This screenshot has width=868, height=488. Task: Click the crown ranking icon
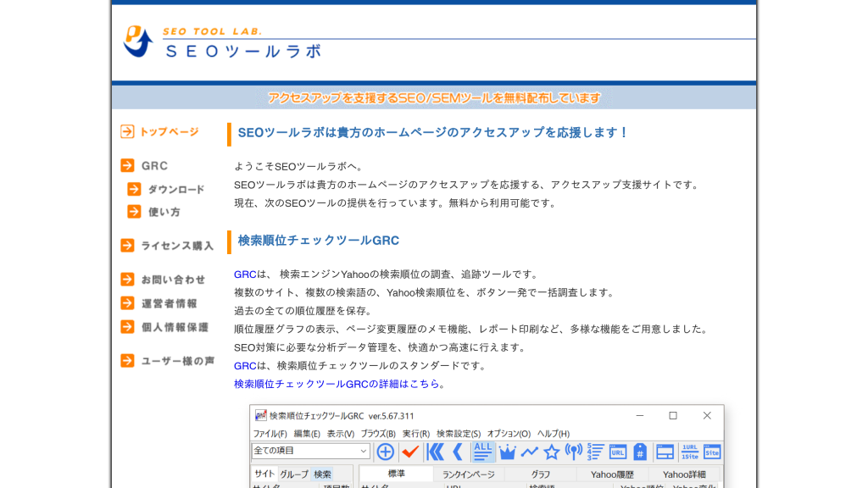tap(507, 452)
